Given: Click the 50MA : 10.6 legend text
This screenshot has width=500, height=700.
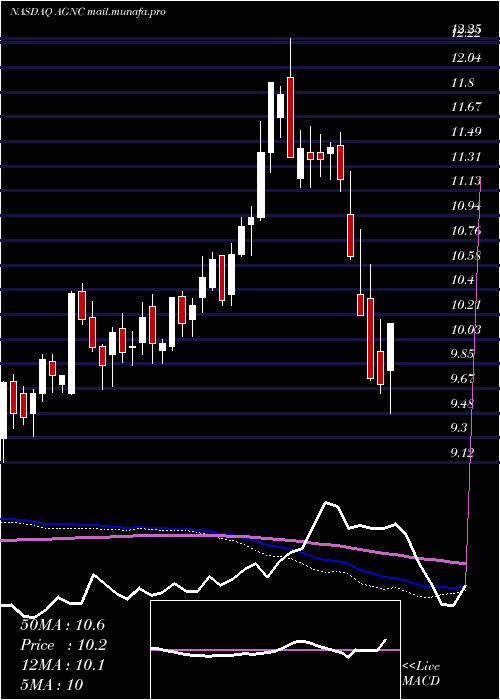Looking at the screenshot, I should 62,625.
